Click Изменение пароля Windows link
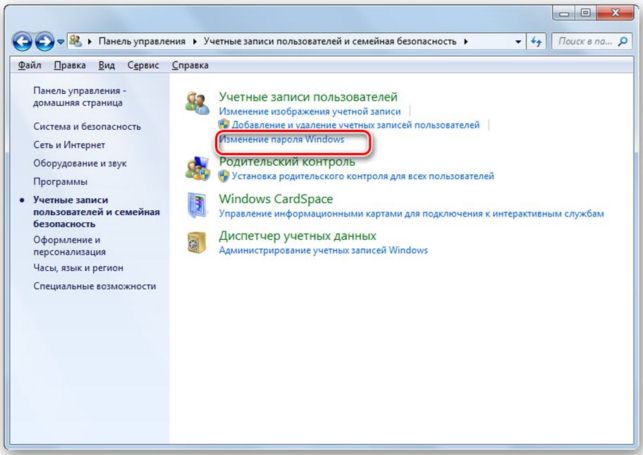The width and height of the screenshot is (643, 455). point(281,139)
